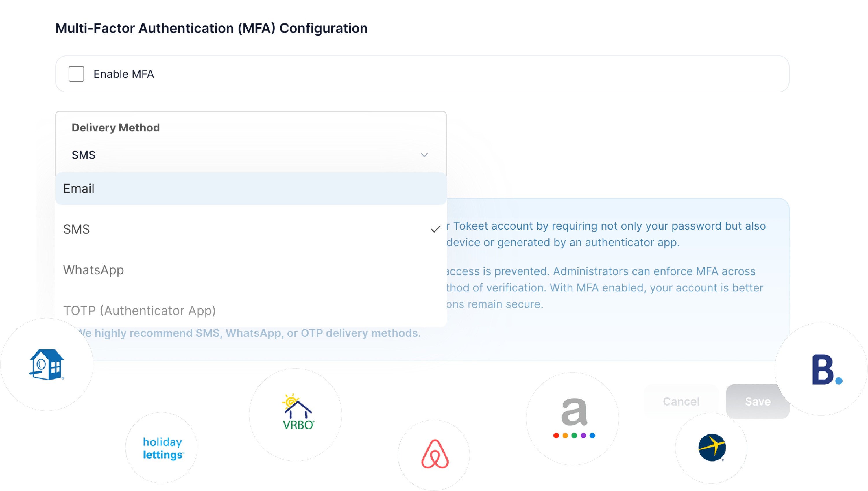Click the VRBO house logo
The width and height of the screenshot is (868, 491).
(x=297, y=412)
